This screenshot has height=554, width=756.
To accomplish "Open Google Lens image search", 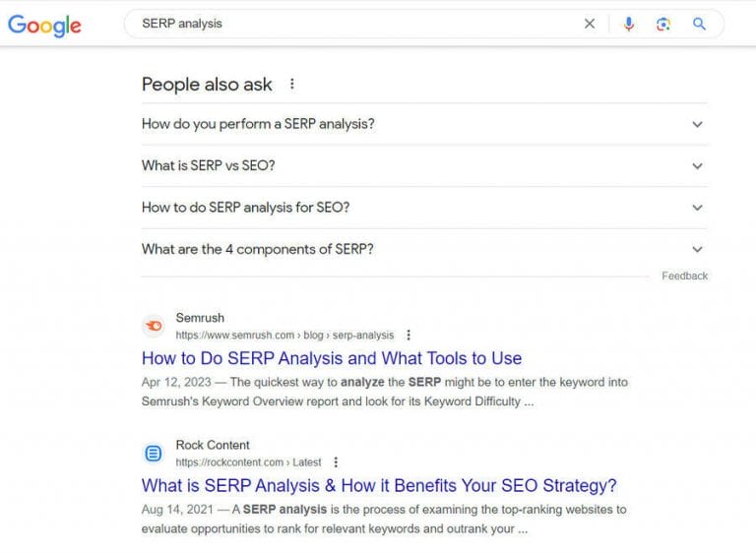I will (x=663, y=24).
